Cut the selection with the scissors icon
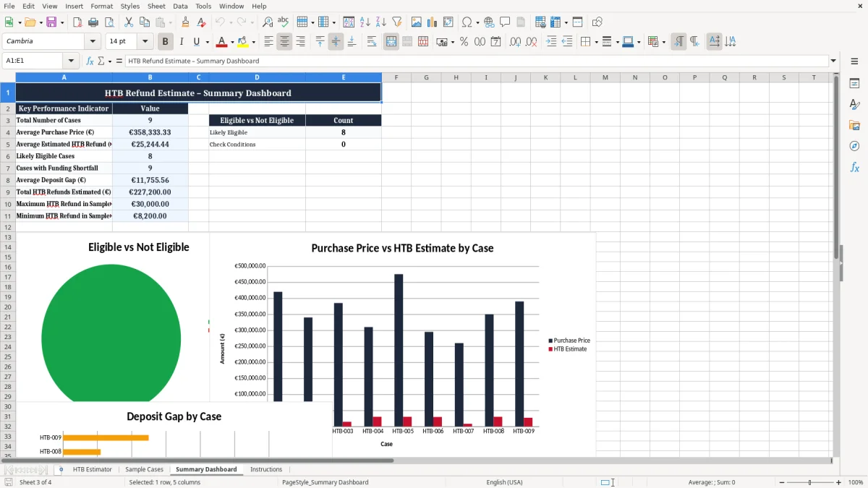868x488 pixels. (x=128, y=22)
